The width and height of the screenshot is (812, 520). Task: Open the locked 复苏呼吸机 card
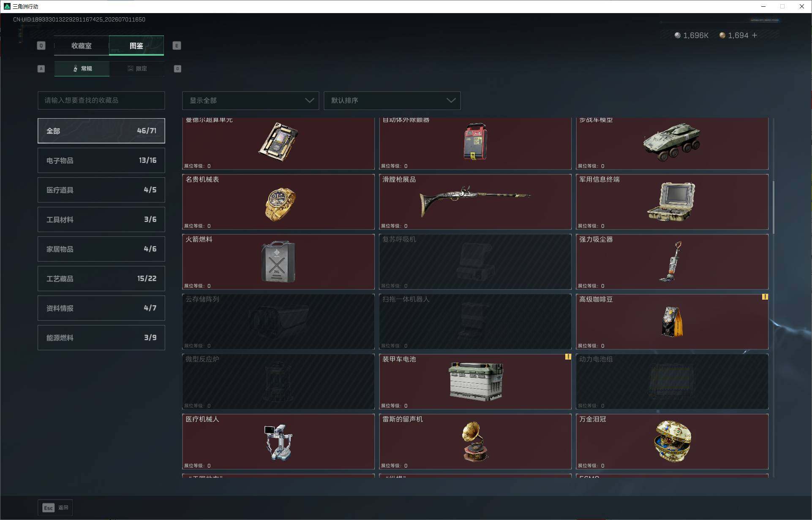click(x=475, y=262)
